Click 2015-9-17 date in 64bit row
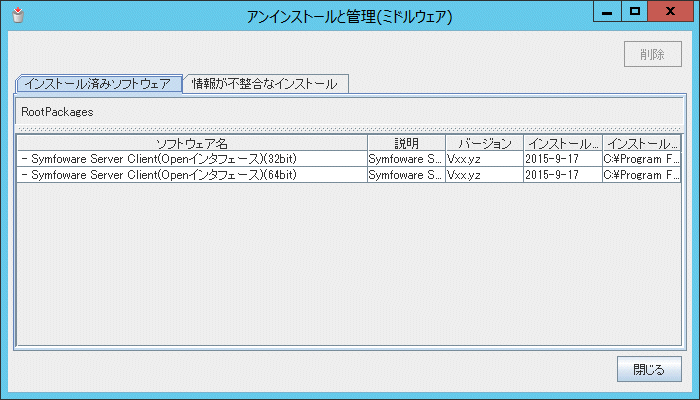 (x=563, y=175)
